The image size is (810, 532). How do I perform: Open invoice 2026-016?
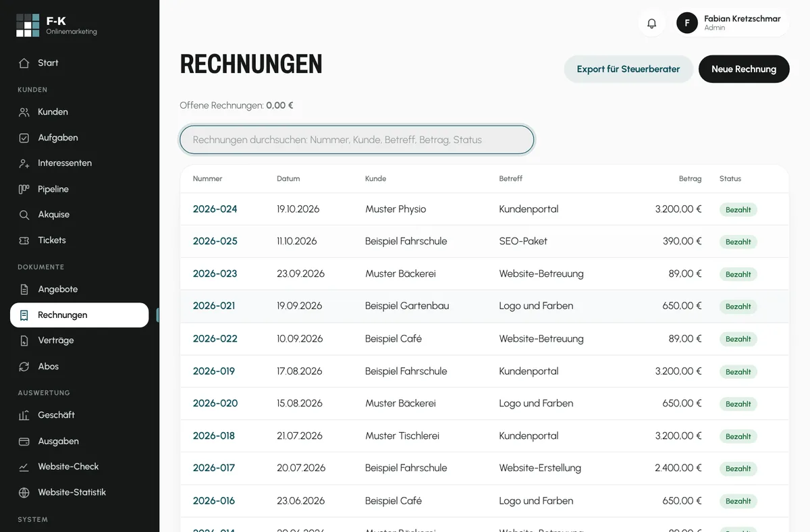pos(214,501)
